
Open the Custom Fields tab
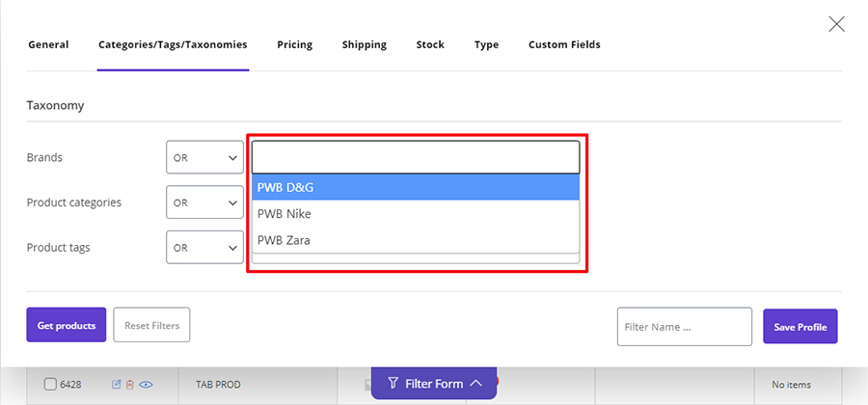tap(564, 44)
